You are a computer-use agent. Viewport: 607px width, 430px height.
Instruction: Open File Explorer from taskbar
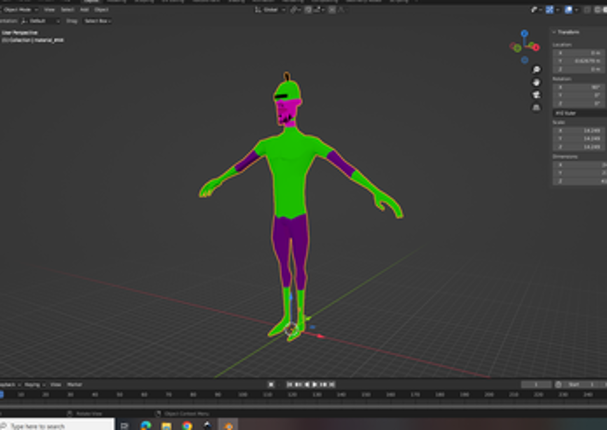166,426
